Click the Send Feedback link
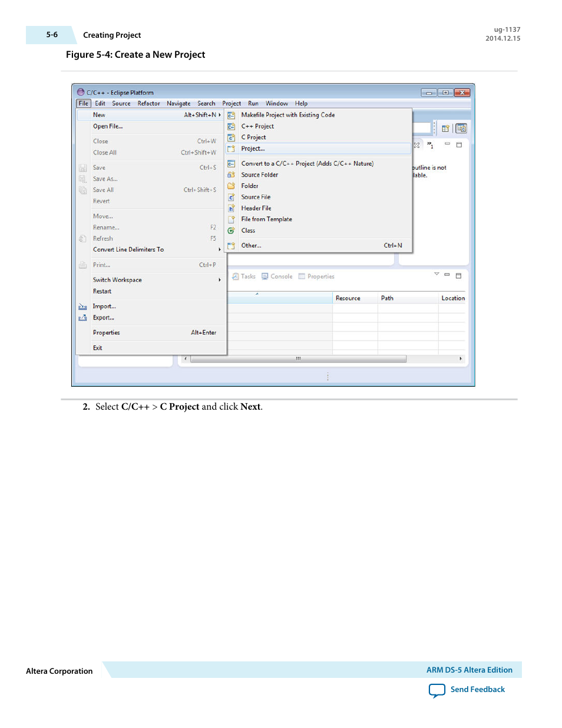This screenshot has height=728, width=562. pyautogui.click(x=478, y=690)
